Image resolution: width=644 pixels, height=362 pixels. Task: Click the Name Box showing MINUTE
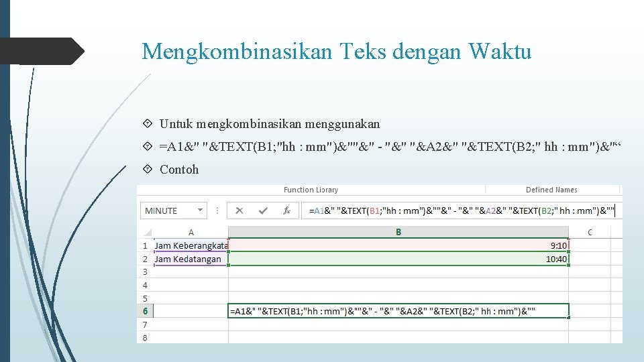click(173, 210)
